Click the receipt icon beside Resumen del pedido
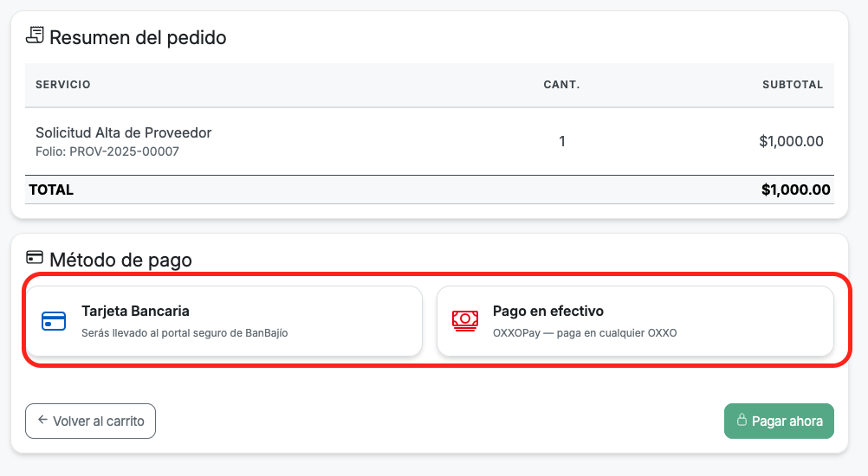 [35, 35]
